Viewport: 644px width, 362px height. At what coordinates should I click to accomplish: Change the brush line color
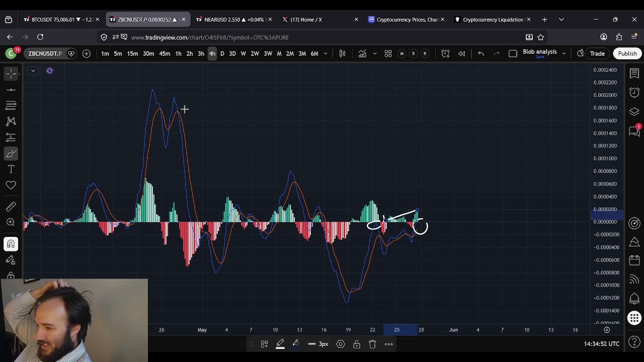coord(280,344)
